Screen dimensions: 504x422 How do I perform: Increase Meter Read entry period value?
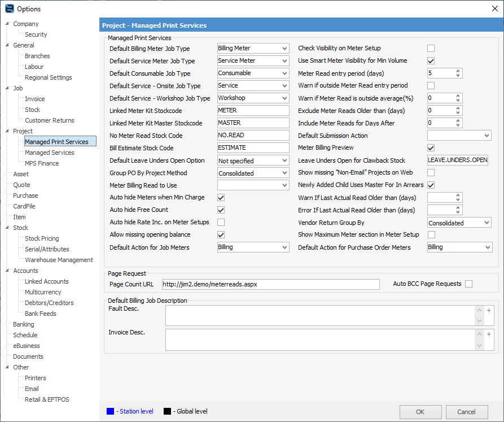[x=458, y=71]
